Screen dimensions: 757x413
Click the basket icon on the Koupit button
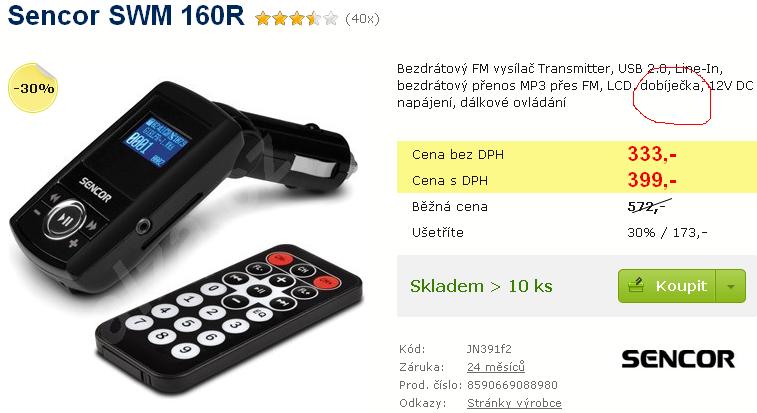pos(636,285)
